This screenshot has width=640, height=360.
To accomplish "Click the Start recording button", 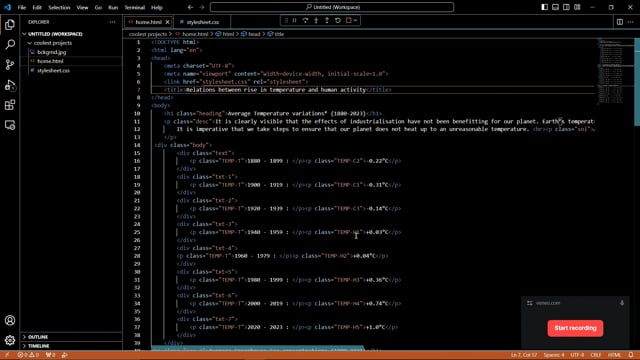I will pyautogui.click(x=575, y=328).
